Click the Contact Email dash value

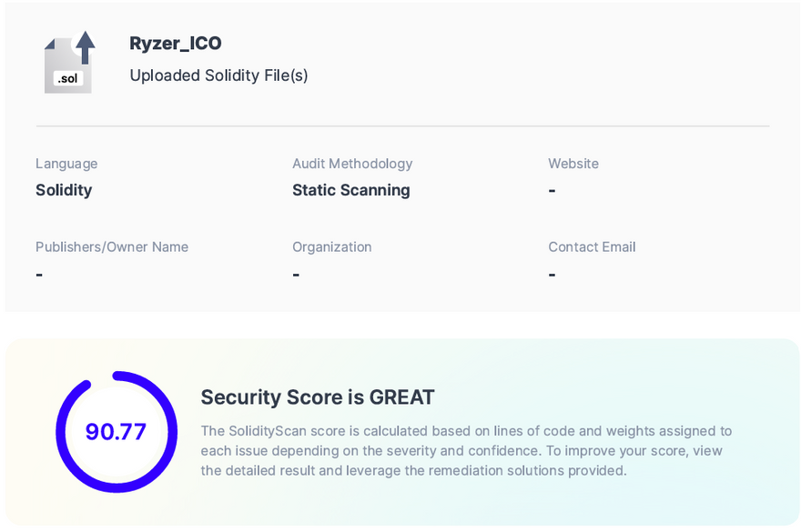(x=553, y=275)
